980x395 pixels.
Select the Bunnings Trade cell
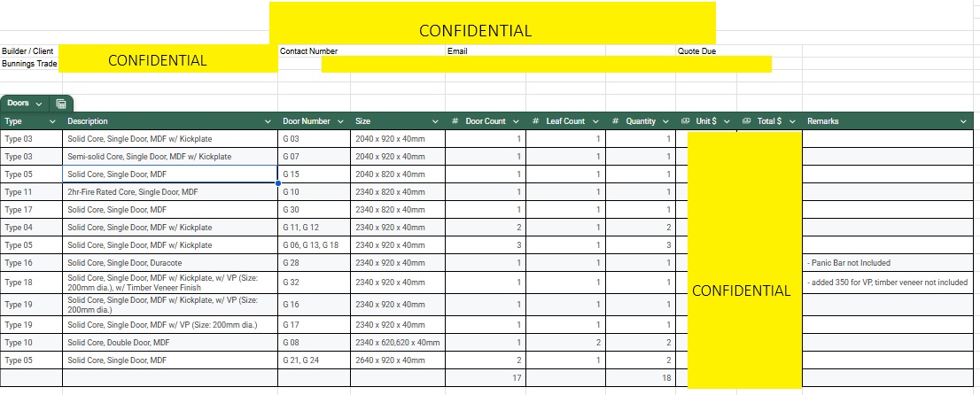tap(31, 64)
